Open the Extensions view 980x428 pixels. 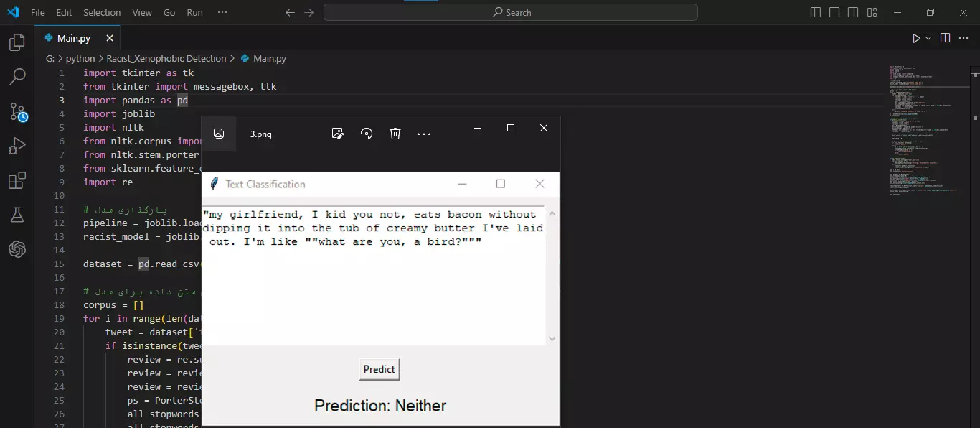(17, 181)
